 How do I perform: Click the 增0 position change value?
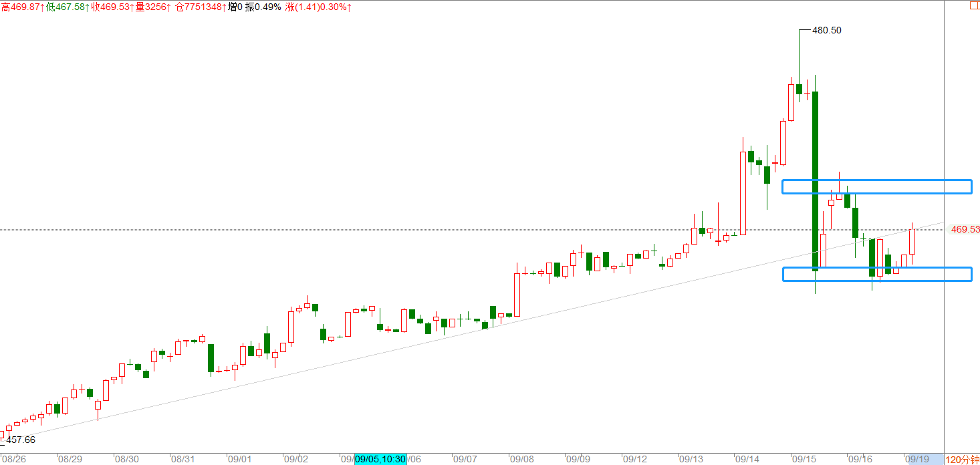click(235, 7)
